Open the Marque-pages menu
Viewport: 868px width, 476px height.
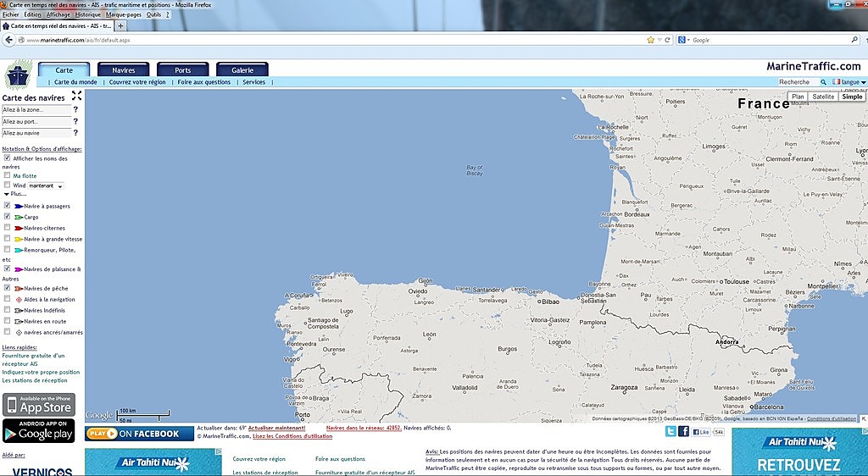tap(124, 15)
